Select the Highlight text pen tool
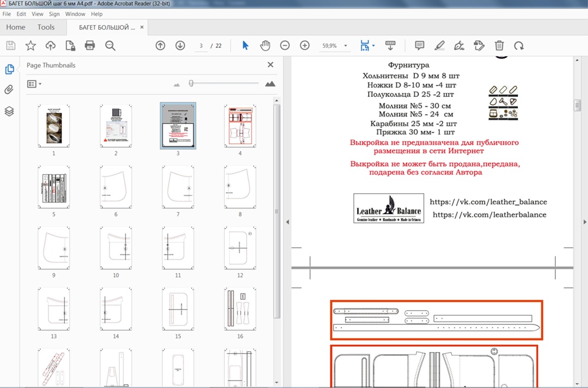Screen dimensions: 588x388 (439, 46)
